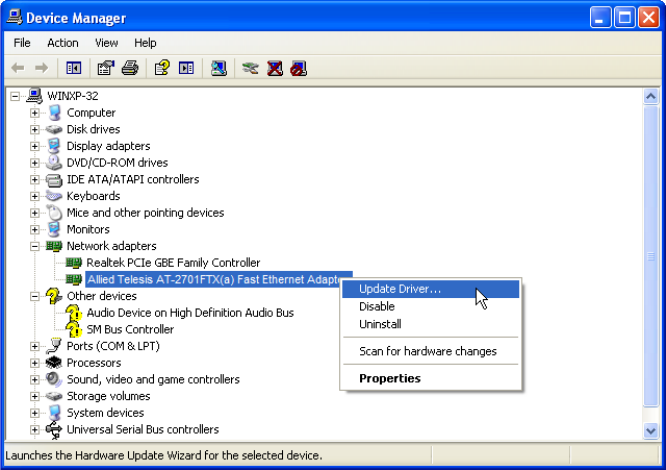Select Realtek PCIe GBE Family Controller

tap(172, 263)
